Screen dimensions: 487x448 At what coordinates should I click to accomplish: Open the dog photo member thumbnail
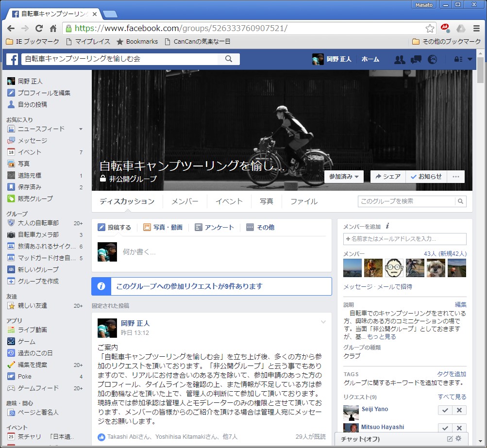click(436, 267)
